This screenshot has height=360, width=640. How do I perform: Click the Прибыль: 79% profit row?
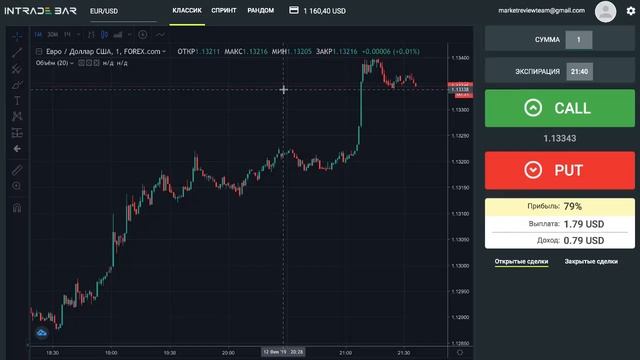point(560,207)
